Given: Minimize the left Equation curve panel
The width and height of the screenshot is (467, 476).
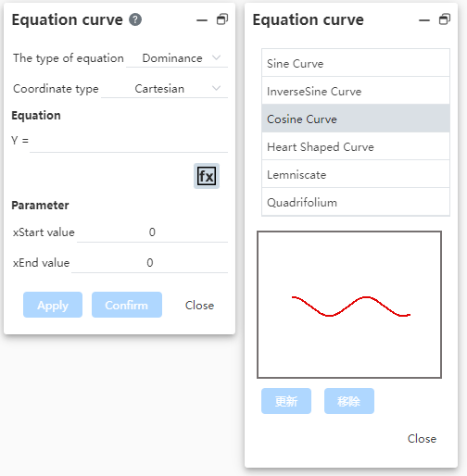Looking at the screenshot, I should point(202,20).
